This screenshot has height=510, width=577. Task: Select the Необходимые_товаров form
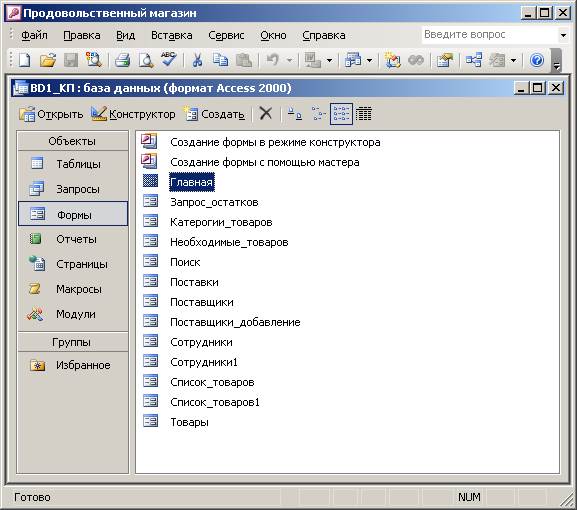229,242
